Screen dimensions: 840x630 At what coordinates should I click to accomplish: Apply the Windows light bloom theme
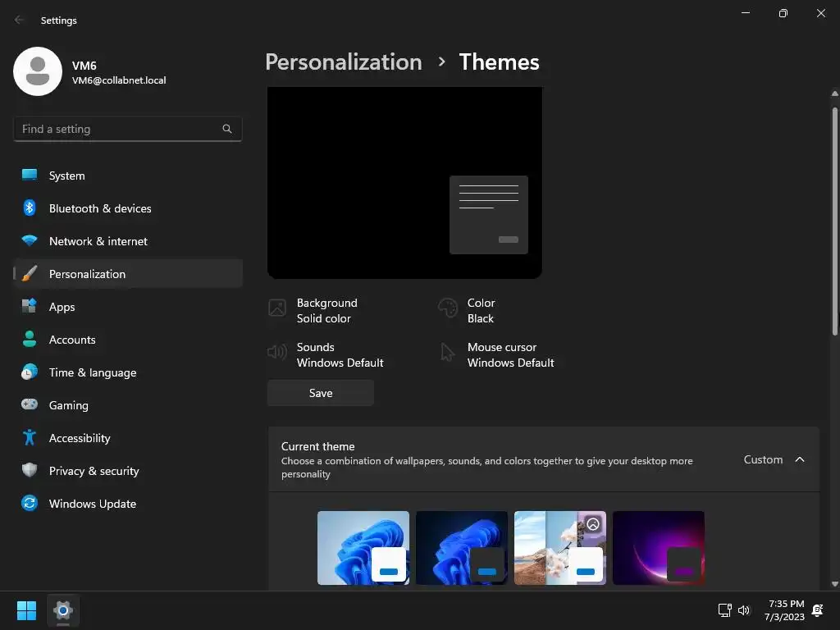363,547
